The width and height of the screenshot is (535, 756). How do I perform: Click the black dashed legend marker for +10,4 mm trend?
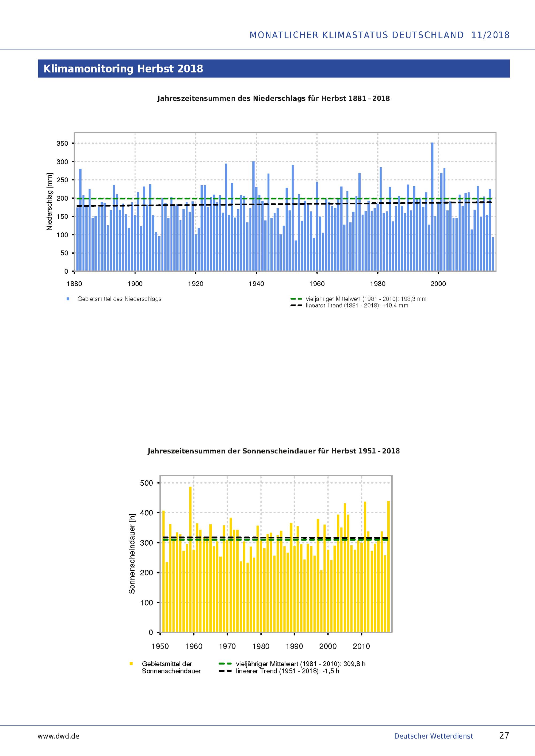(296, 306)
